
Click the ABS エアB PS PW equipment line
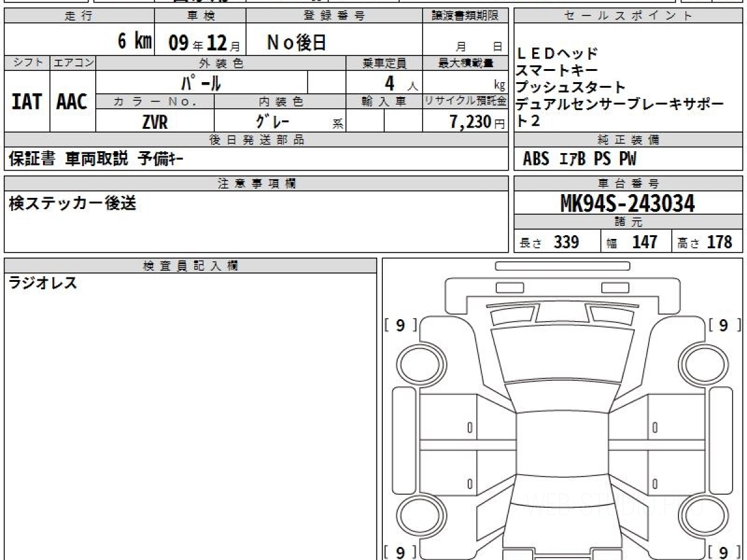click(x=580, y=160)
